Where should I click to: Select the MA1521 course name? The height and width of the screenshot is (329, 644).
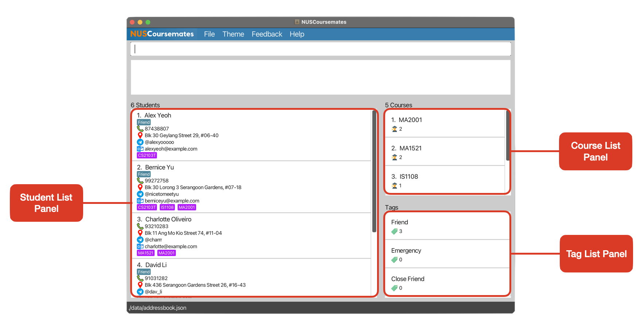(x=410, y=148)
